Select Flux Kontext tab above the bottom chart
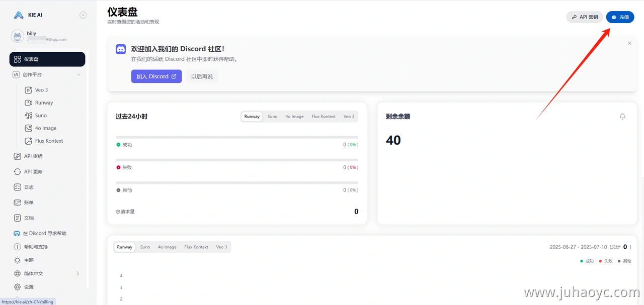 (196, 247)
